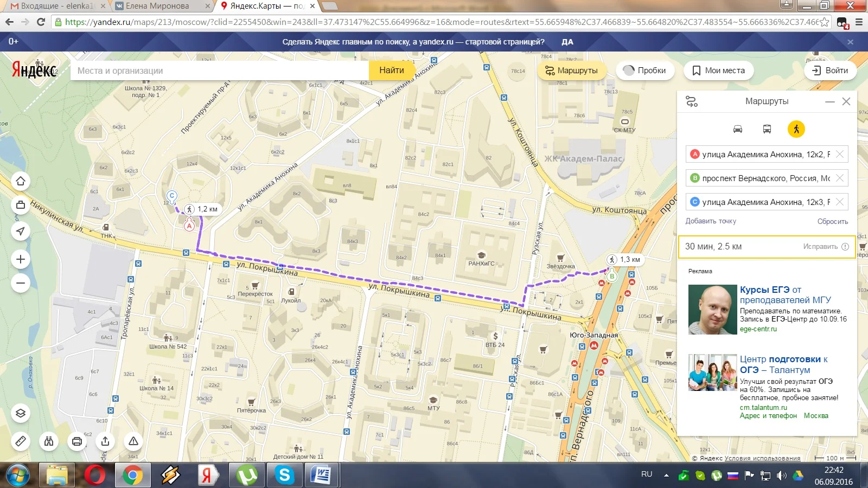Open road events warning triangle button
Viewport: 868px width, 488px height.
(133, 441)
